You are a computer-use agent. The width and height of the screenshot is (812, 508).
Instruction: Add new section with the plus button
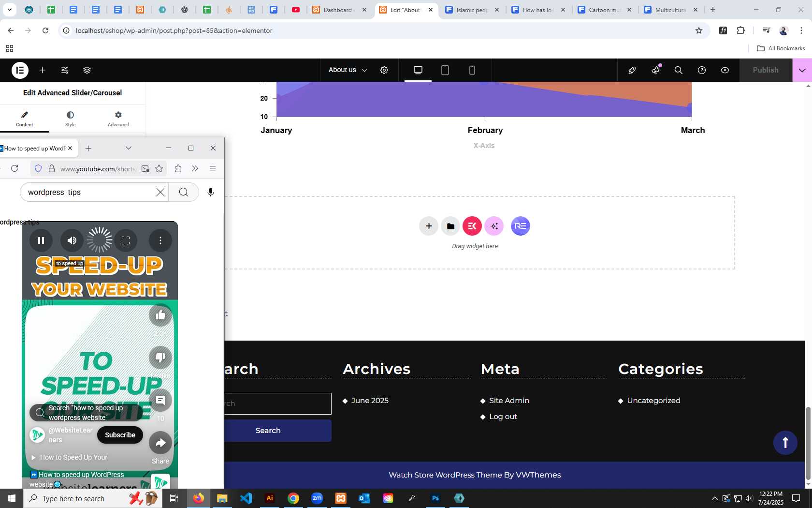tap(429, 226)
